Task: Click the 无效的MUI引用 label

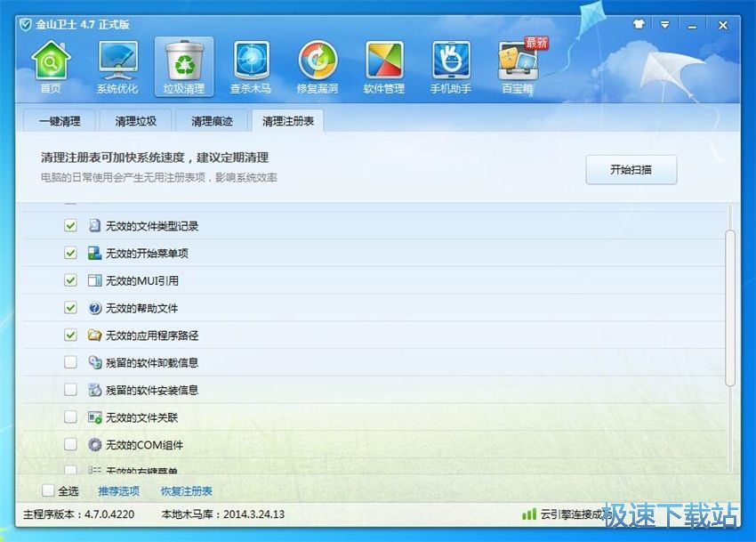Action: [x=142, y=280]
